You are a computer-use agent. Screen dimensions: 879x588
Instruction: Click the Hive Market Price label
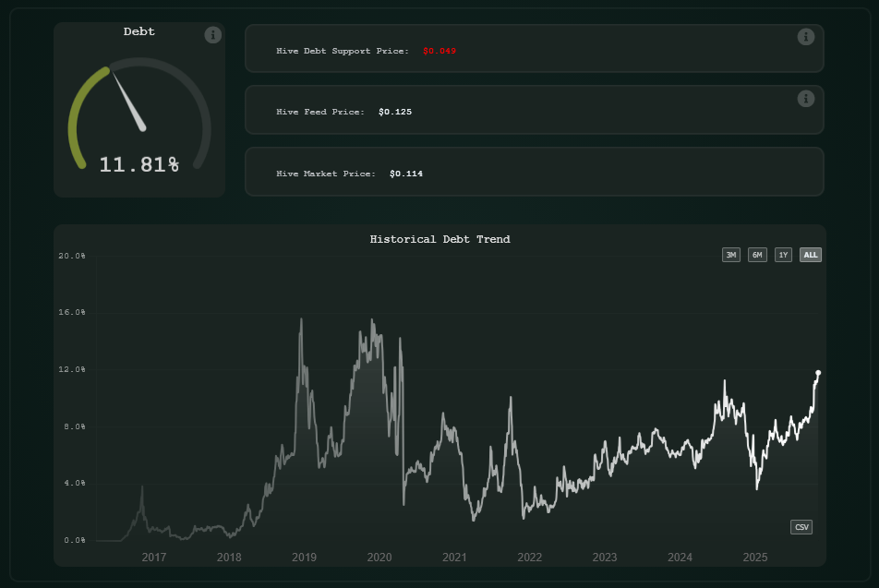coord(326,174)
